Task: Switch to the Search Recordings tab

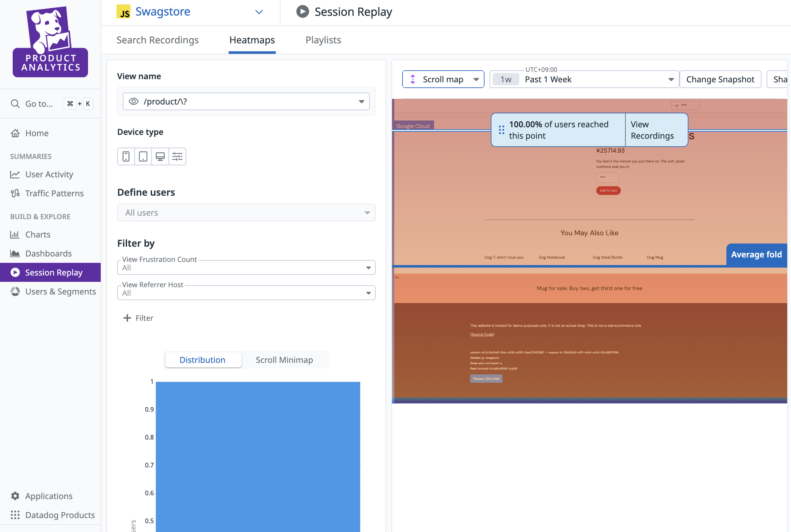Action: pos(157,40)
